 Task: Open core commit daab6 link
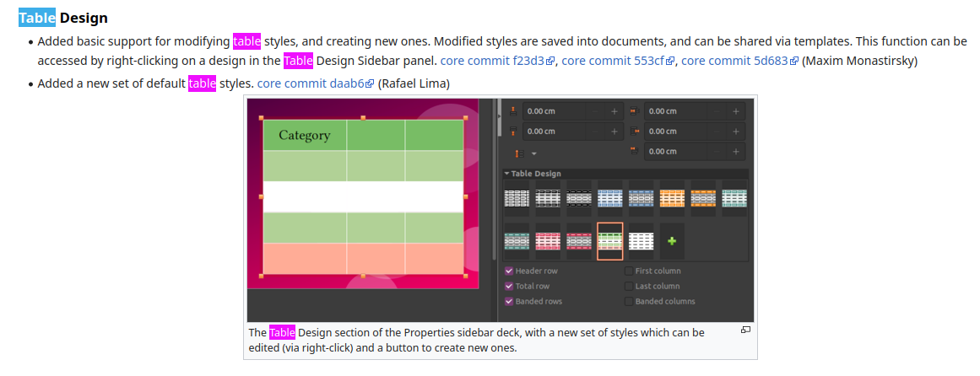pyautogui.click(x=311, y=83)
